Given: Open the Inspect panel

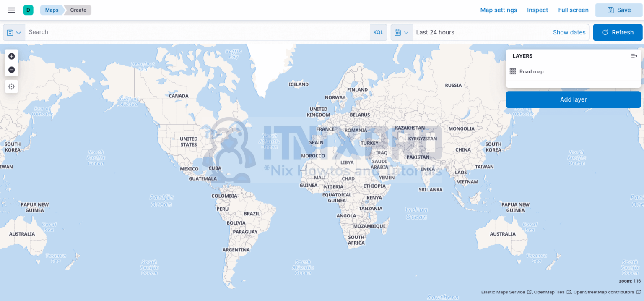Looking at the screenshot, I should (538, 10).
